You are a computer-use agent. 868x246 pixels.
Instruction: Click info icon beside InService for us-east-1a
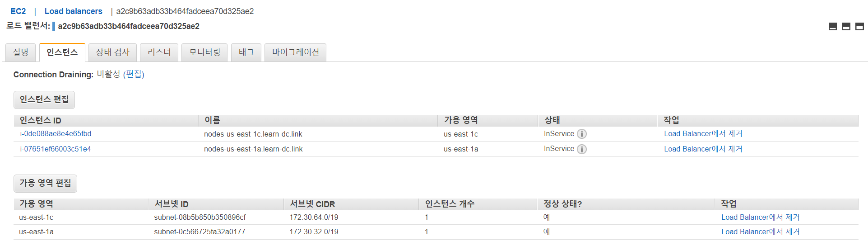tap(582, 149)
